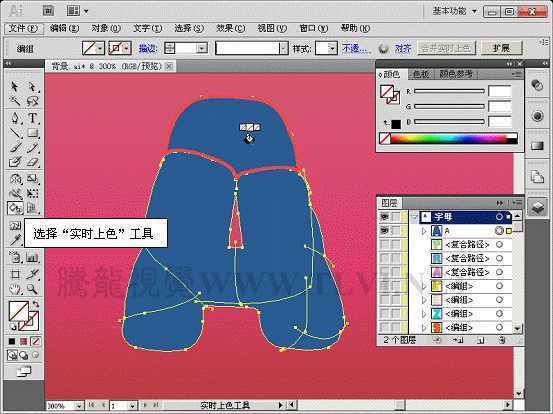Viewport: 553px width, 414px height.
Task: Select the Pen tool
Action: click(x=15, y=118)
